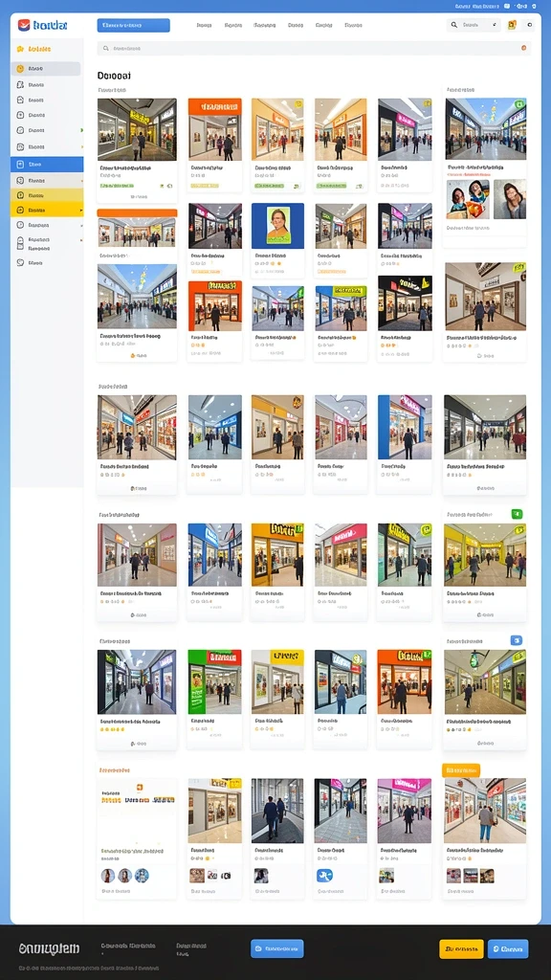
Task: Click the red site logo icon
Action: (x=24, y=25)
